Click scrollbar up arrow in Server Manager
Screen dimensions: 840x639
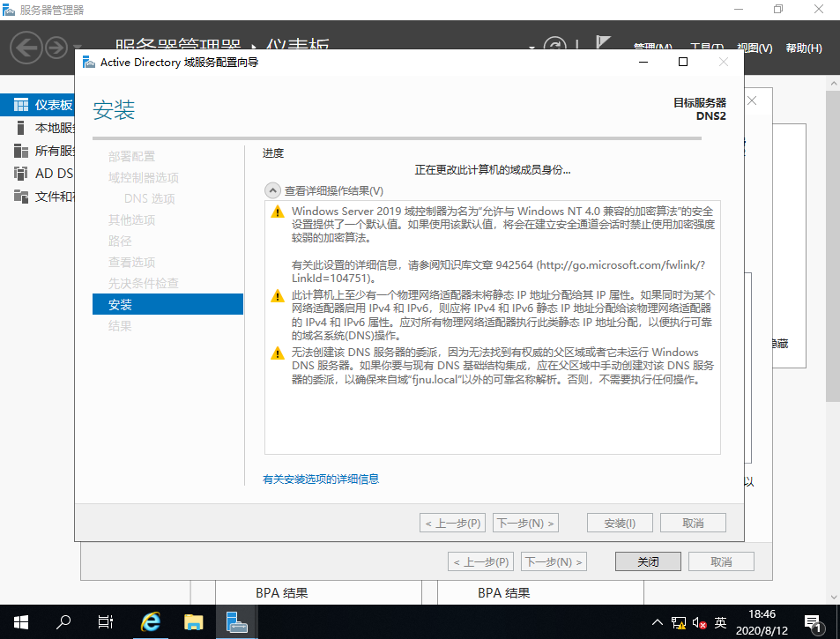coord(832,84)
